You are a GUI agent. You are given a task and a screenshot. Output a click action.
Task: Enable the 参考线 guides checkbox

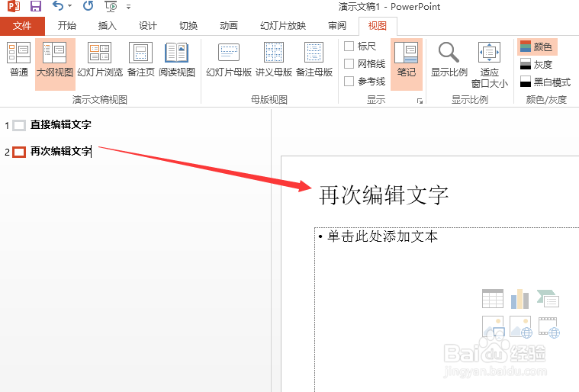(349, 81)
